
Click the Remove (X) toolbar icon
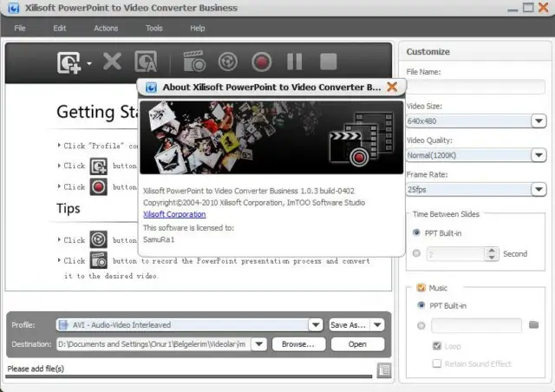pos(112,62)
